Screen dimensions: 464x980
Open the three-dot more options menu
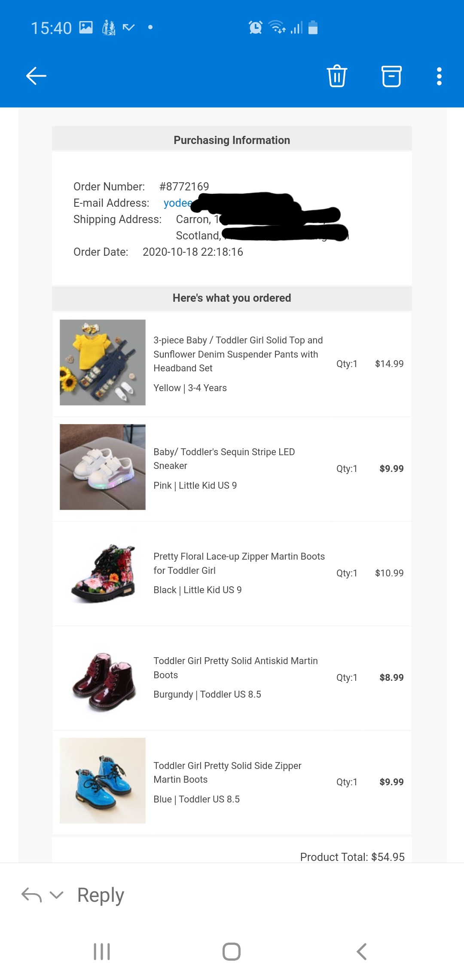click(439, 76)
